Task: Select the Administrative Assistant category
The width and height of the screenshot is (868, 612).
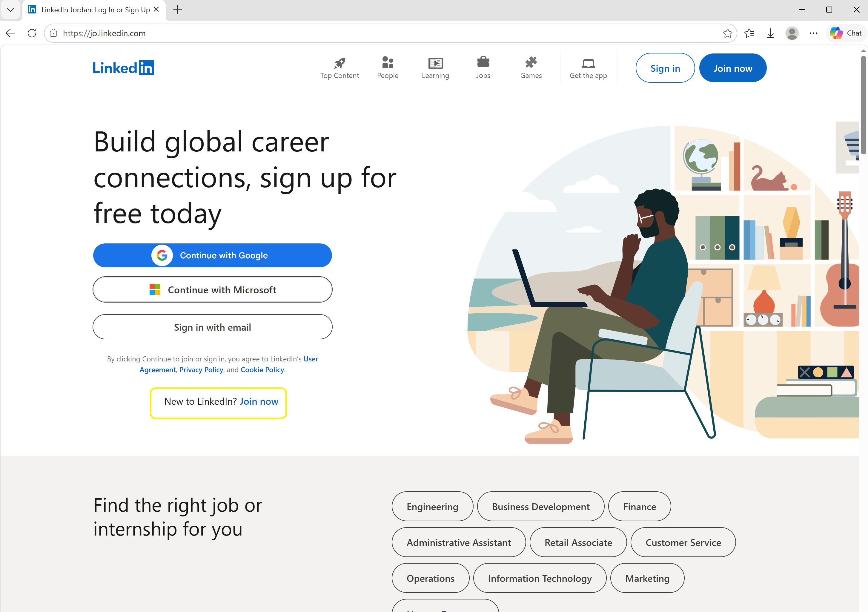Action: 459,542
